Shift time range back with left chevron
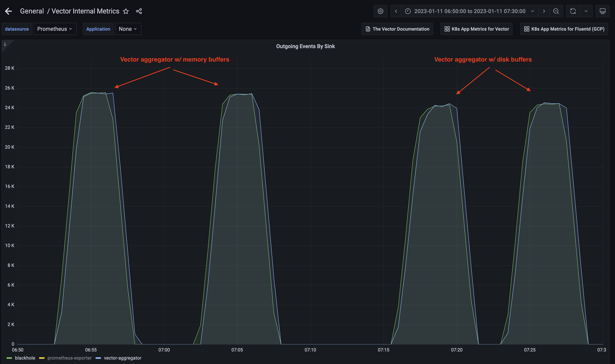The image size is (615, 364). pyautogui.click(x=396, y=11)
